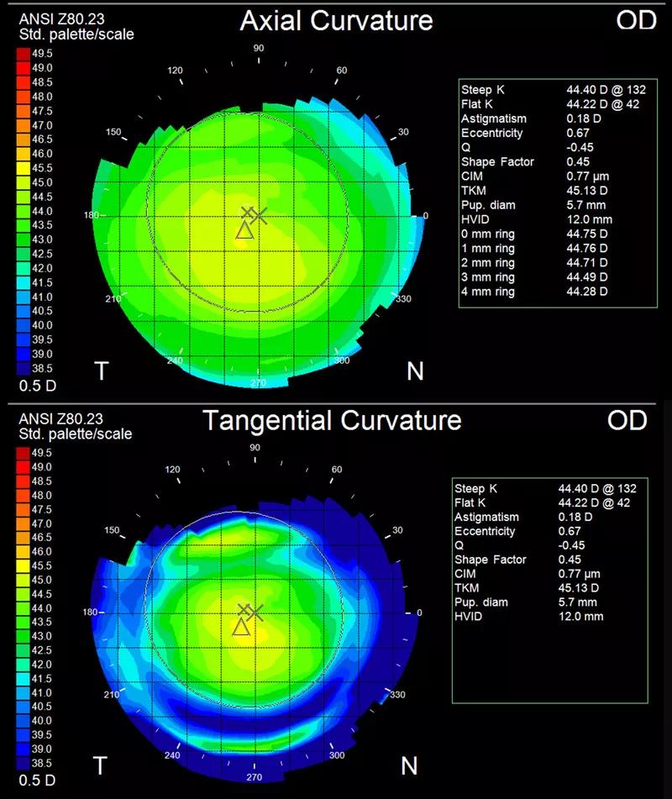Click the OD label on the Axial map

click(x=637, y=20)
